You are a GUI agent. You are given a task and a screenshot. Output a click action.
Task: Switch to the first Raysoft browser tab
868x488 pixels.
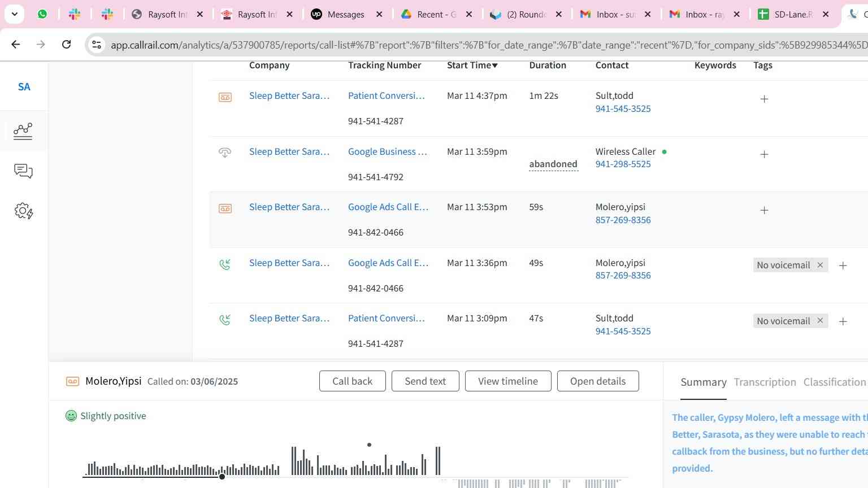167,14
